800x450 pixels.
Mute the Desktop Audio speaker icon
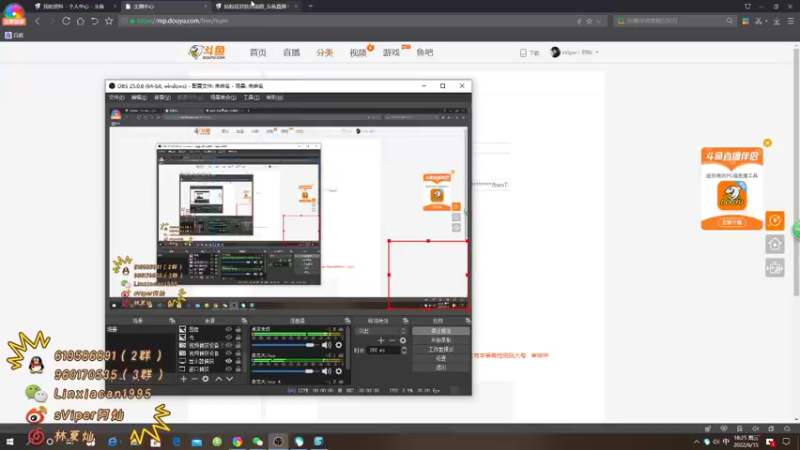pyautogui.click(x=327, y=345)
